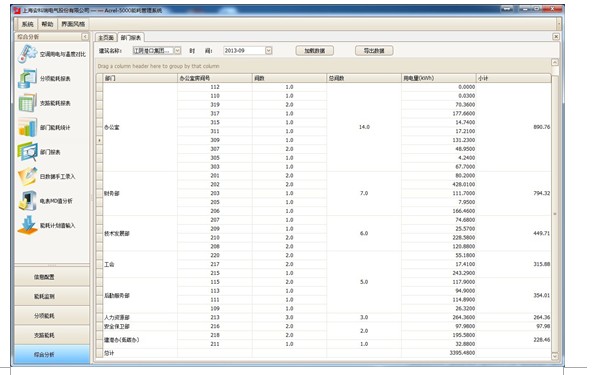The image size is (599, 375).
Task: Open the air-conditioning vs temperature comparison icon
Action: [28, 54]
